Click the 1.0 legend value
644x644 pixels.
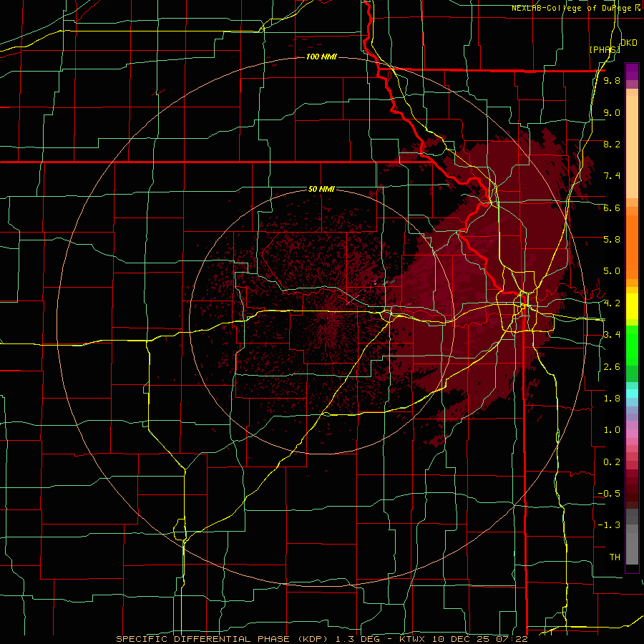coord(612,430)
